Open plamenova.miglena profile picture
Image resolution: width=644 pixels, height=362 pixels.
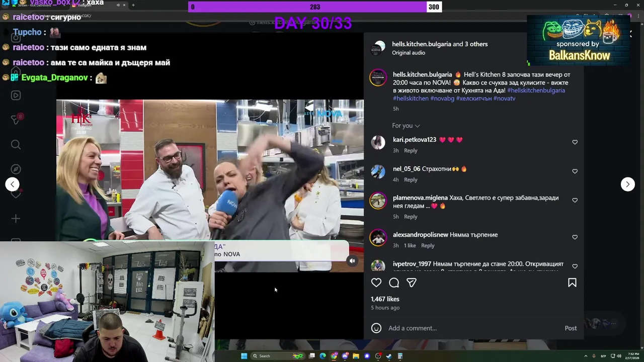click(x=378, y=201)
